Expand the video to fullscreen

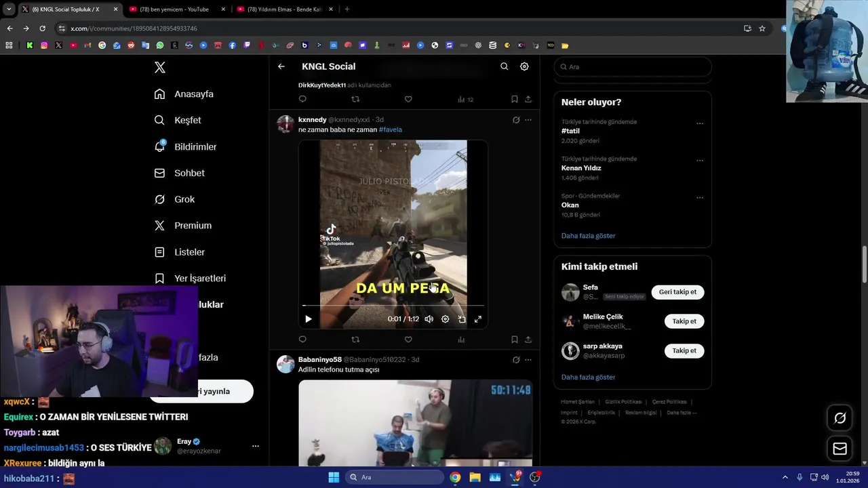(x=477, y=319)
